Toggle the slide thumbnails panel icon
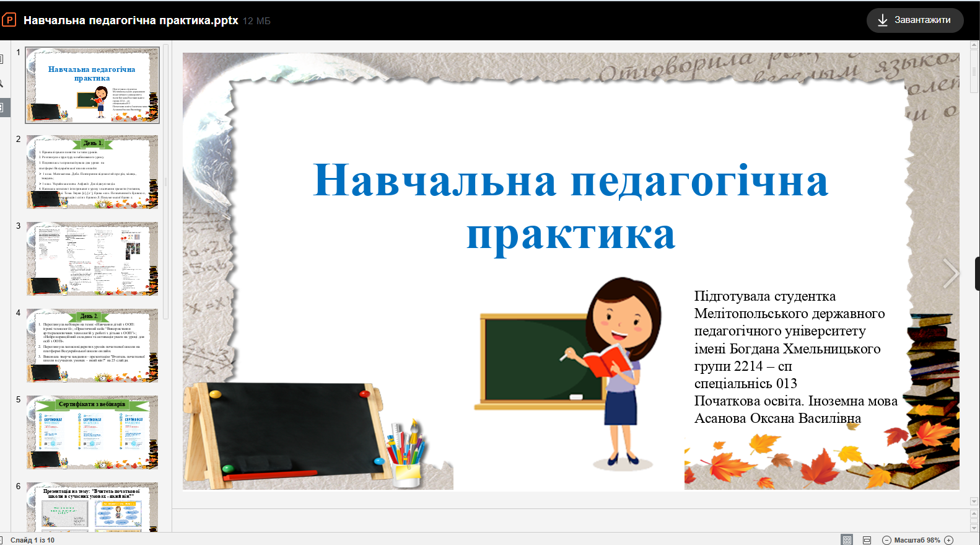The height and width of the screenshot is (545, 980). pos(2,107)
